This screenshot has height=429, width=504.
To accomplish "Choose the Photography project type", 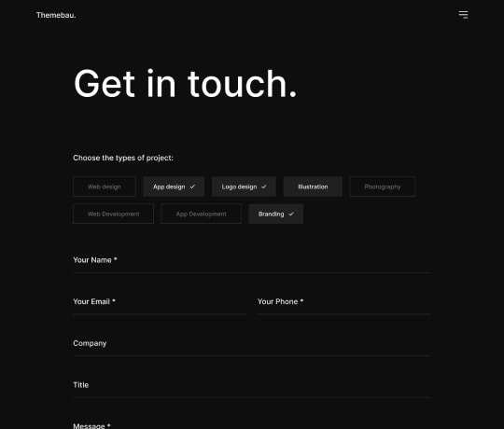I will coord(382,187).
